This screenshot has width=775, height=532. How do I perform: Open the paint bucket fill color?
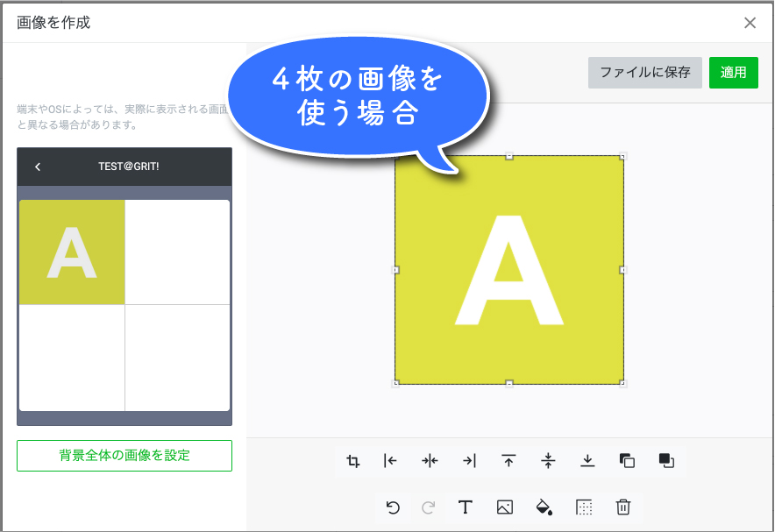pos(544,507)
